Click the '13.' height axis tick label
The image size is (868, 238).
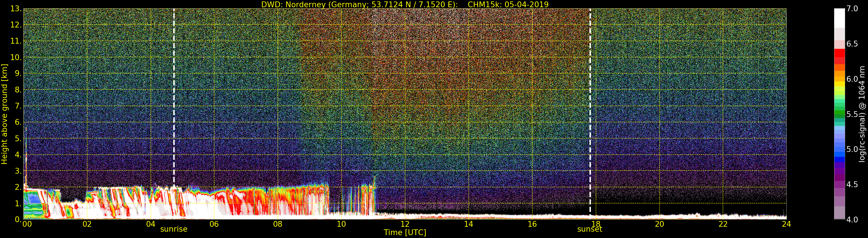(16, 9)
